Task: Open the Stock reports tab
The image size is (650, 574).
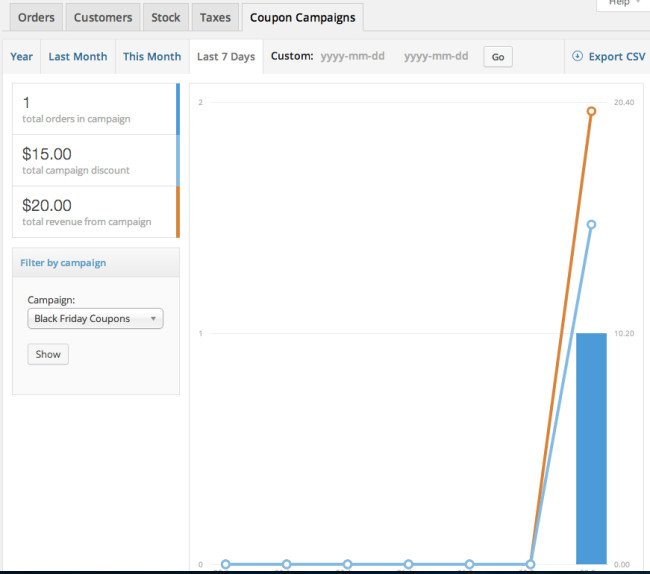Action: tap(166, 18)
